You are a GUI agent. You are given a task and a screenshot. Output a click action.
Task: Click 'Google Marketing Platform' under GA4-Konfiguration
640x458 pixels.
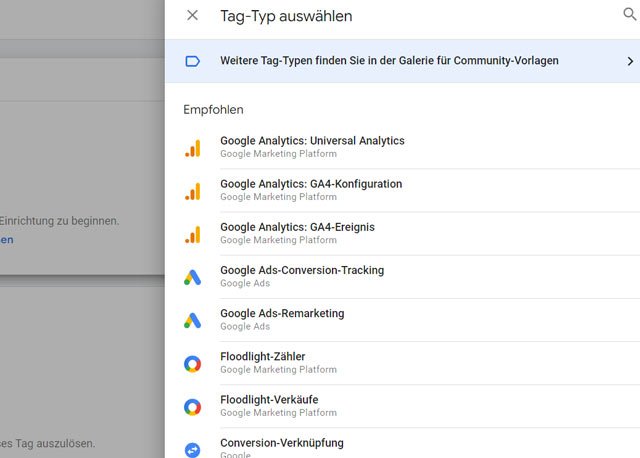[279, 197]
